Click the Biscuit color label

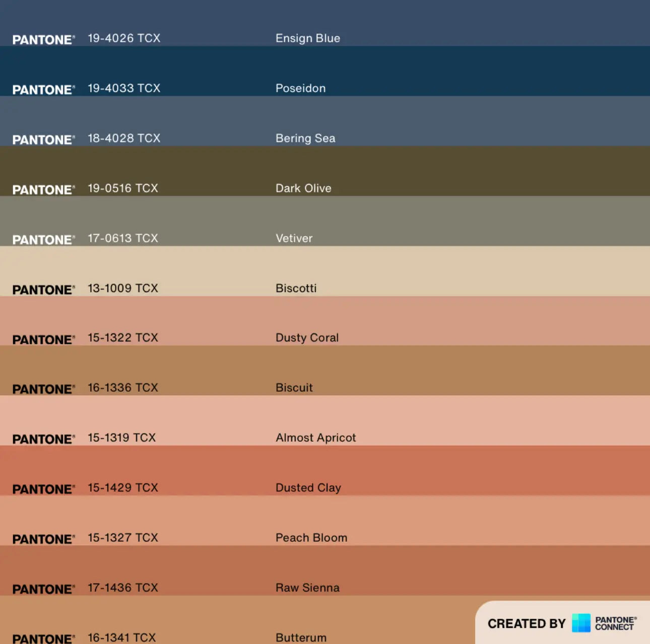294,388
